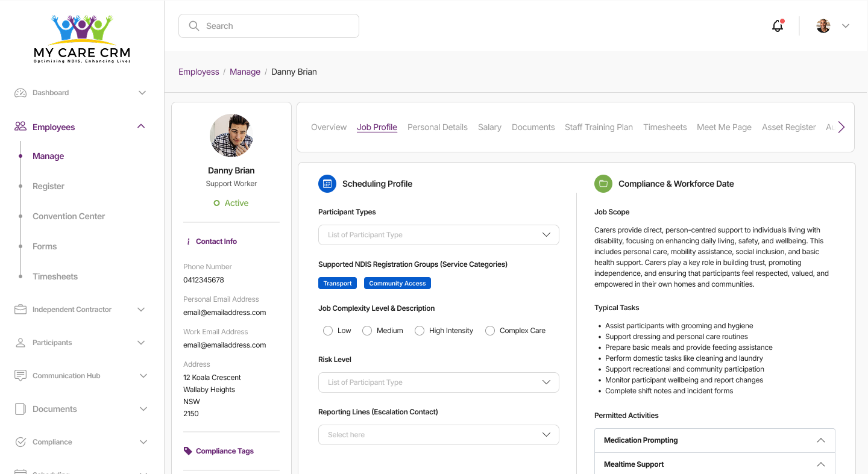This screenshot has width=868, height=474.
Task: Go to Manage breadcrumb link
Action: pyautogui.click(x=245, y=72)
